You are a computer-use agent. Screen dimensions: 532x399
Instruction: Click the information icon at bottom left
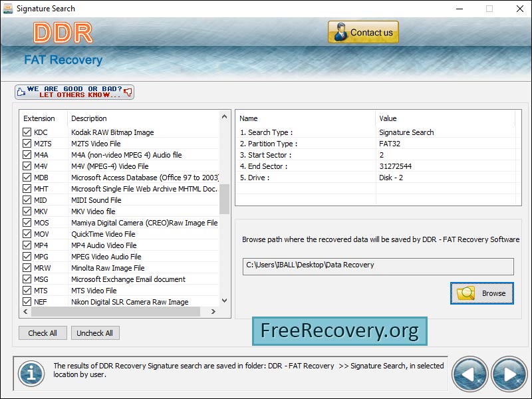point(31,374)
